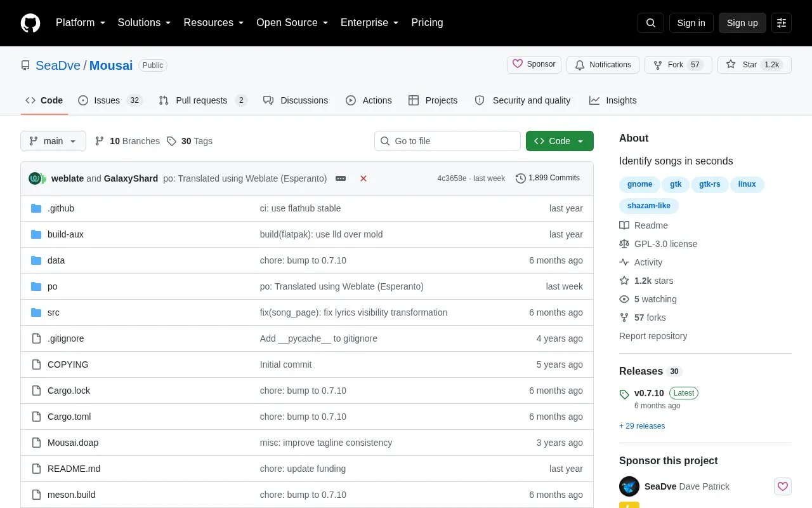The width and height of the screenshot is (812, 508).
Task: Open the Insights tab
Action: (x=613, y=100)
